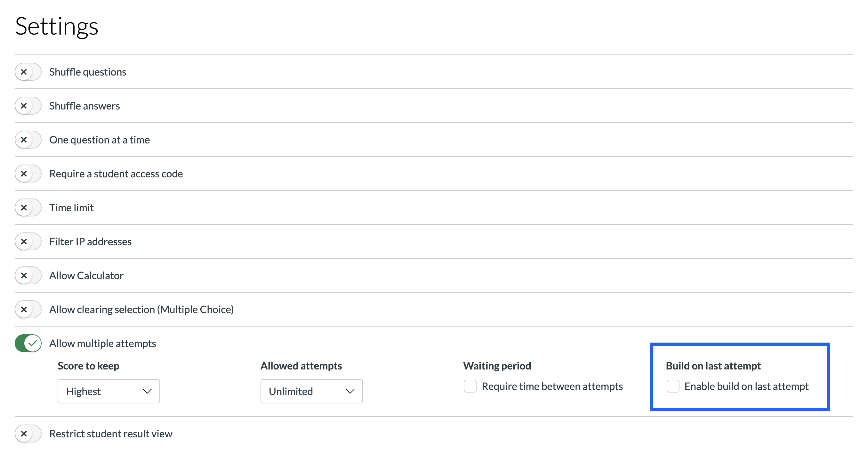Toggle Require a student access code
Image resolution: width=868 pixels, height=454 pixels.
coord(28,174)
